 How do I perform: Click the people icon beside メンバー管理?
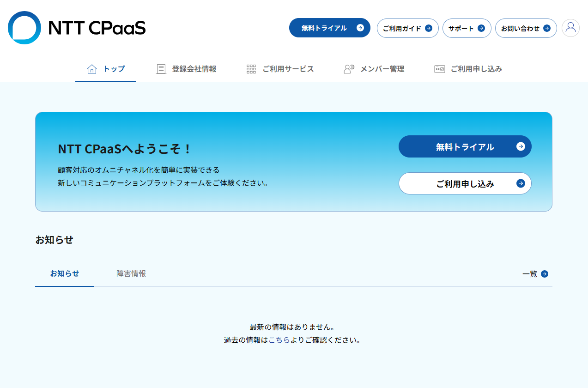click(349, 69)
